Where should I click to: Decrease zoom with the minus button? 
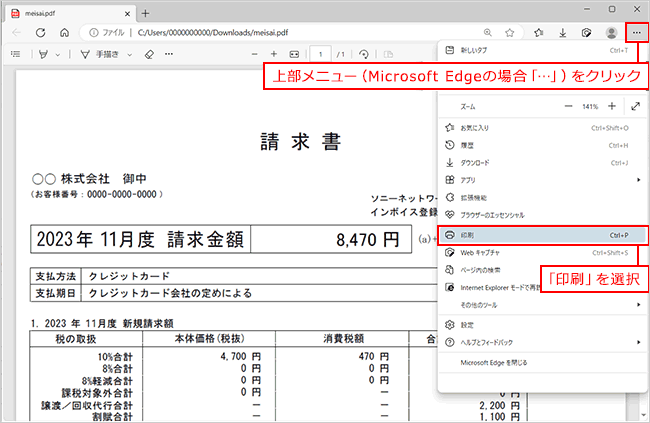pyautogui.click(x=569, y=106)
